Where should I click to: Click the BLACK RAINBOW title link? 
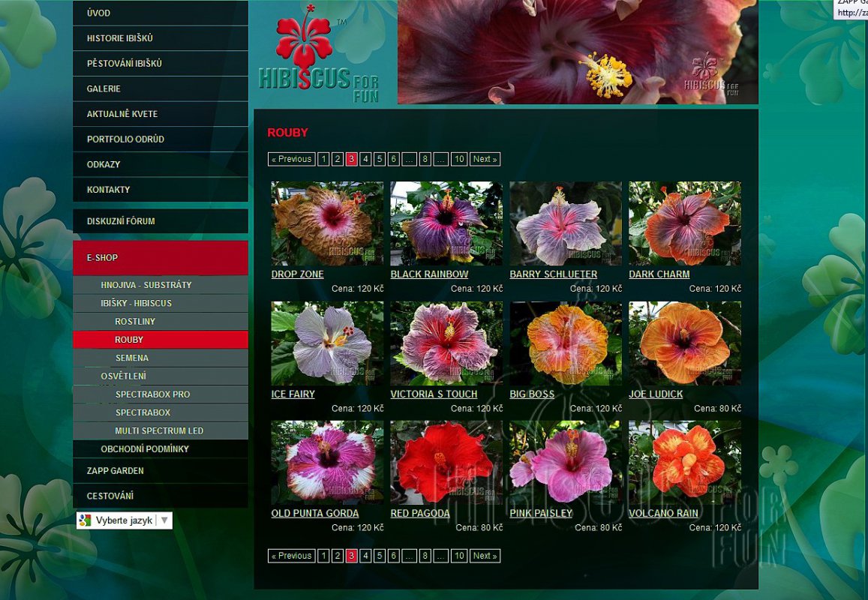[x=429, y=274]
